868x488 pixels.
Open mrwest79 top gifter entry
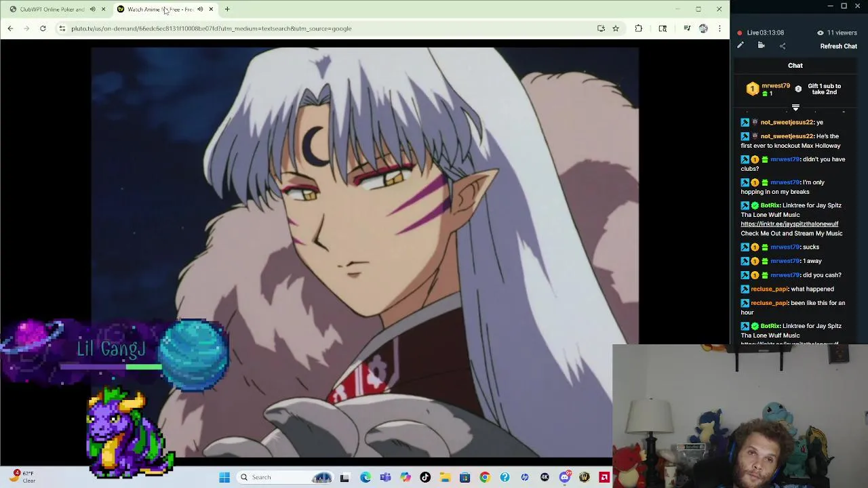769,89
